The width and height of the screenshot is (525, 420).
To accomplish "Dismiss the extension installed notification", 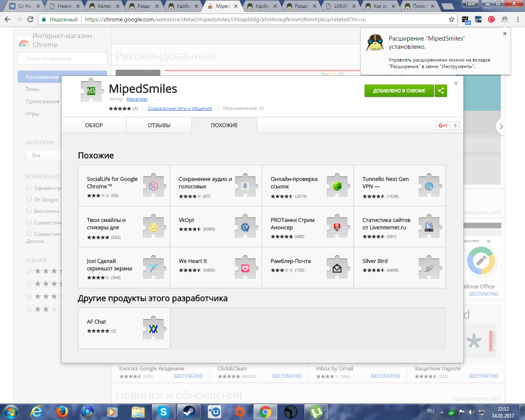I will (505, 34).
